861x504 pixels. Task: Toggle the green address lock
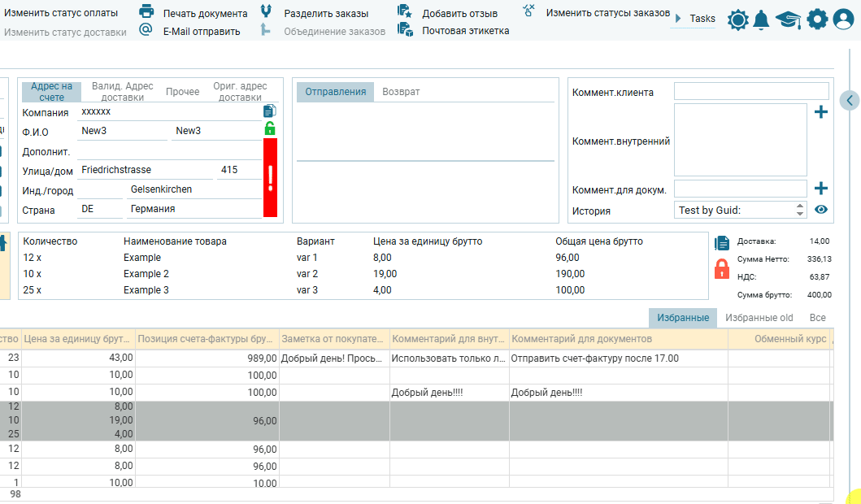click(x=270, y=128)
